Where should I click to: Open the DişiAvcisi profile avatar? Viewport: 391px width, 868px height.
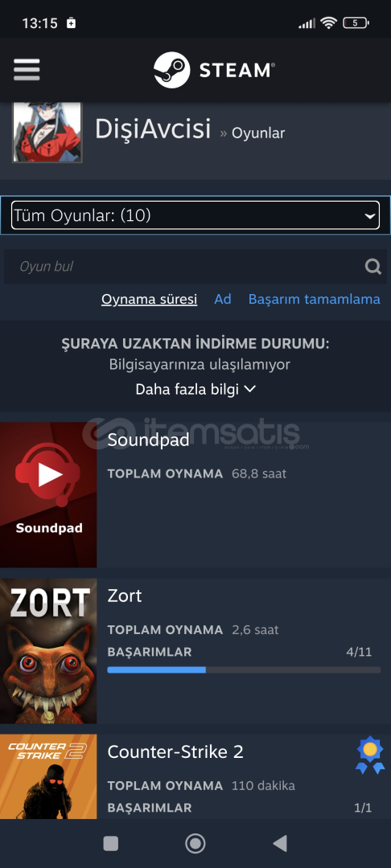tap(47, 132)
